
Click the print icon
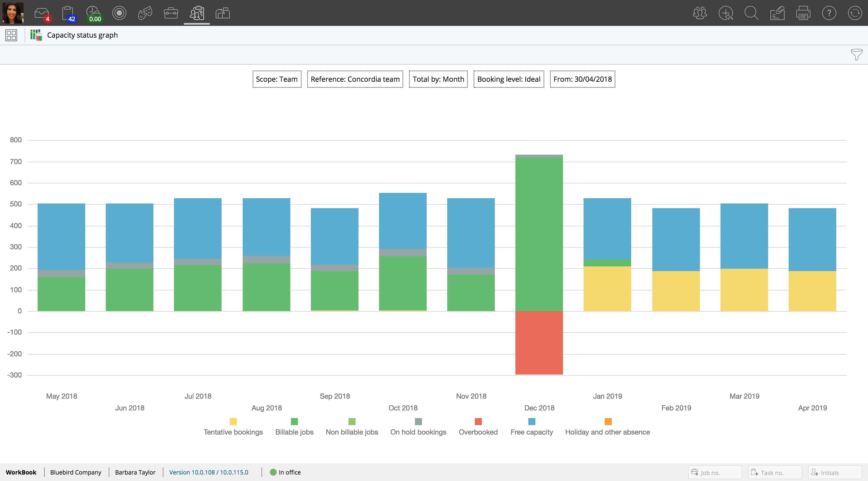click(x=803, y=14)
